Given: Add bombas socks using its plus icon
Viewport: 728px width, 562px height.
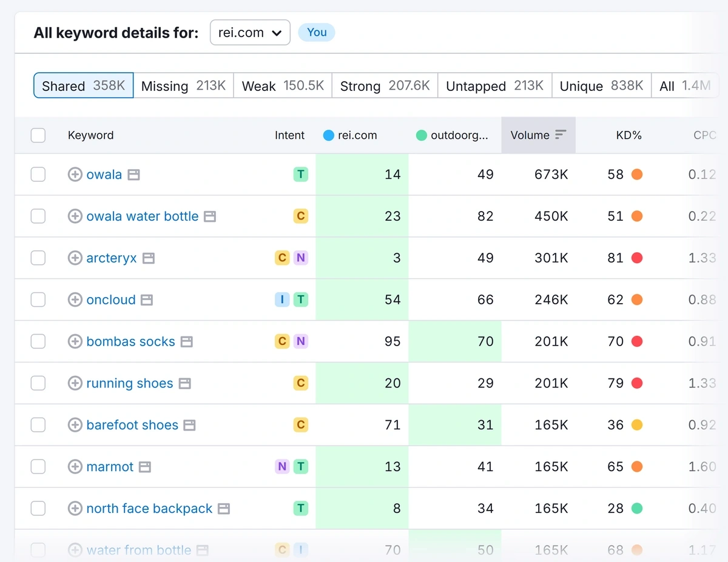Looking at the screenshot, I should tap(75, 342).
